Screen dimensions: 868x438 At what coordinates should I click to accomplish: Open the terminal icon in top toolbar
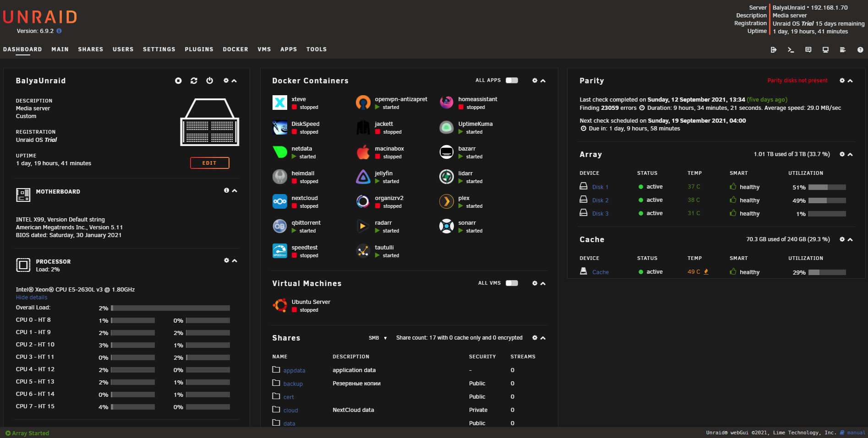[791, 50]
